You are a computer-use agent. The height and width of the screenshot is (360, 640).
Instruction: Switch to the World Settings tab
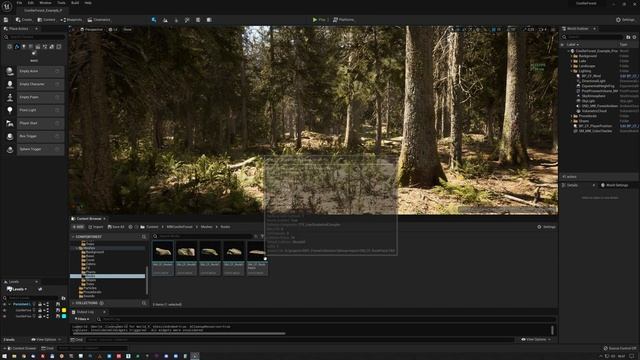pyautogui.click(x=614, y=185)
